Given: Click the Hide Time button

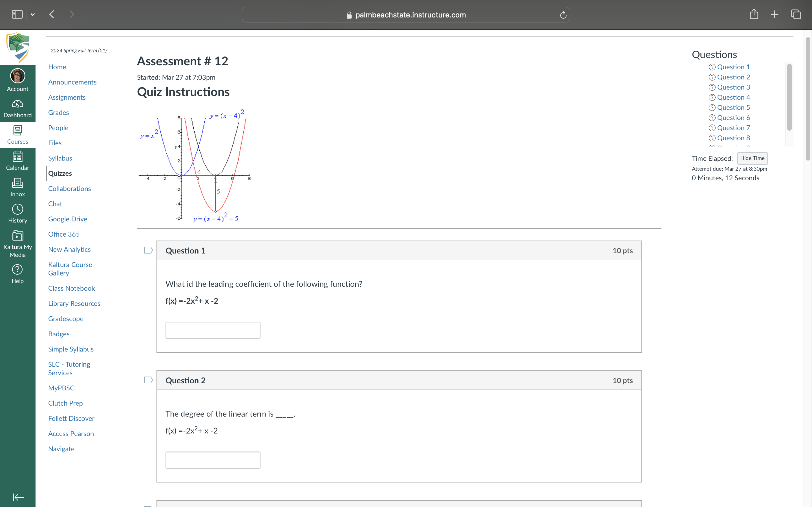Looking at the screenshot, I should coord(752,158).
